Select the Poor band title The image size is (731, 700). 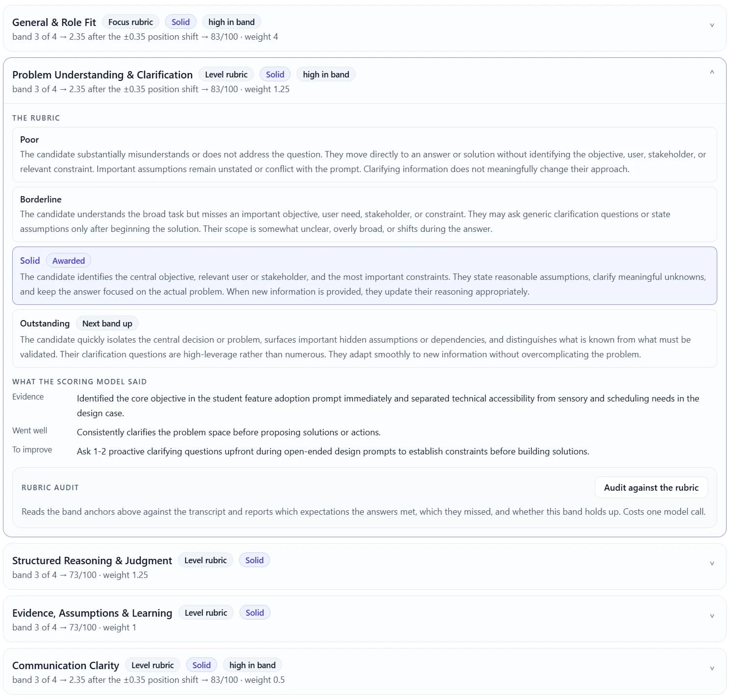[x=29, y=140]
